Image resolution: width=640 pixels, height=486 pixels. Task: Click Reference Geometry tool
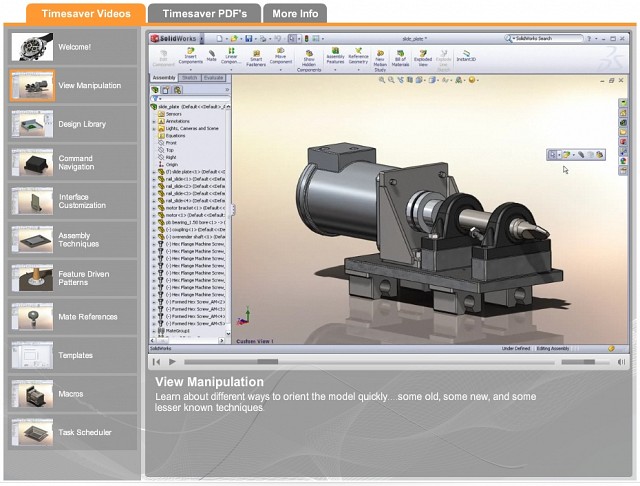(358, 55)
